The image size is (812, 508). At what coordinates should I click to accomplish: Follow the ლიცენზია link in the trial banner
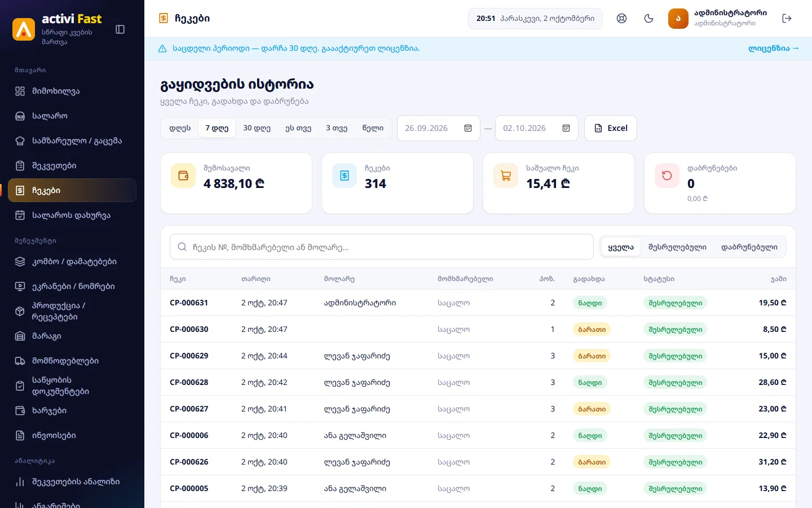(773, 49)
